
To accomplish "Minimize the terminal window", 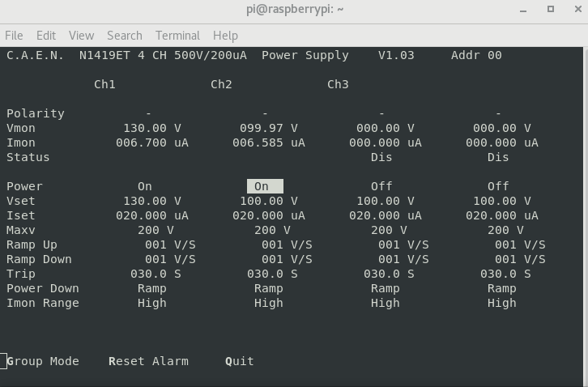I will tap(523, 10).
